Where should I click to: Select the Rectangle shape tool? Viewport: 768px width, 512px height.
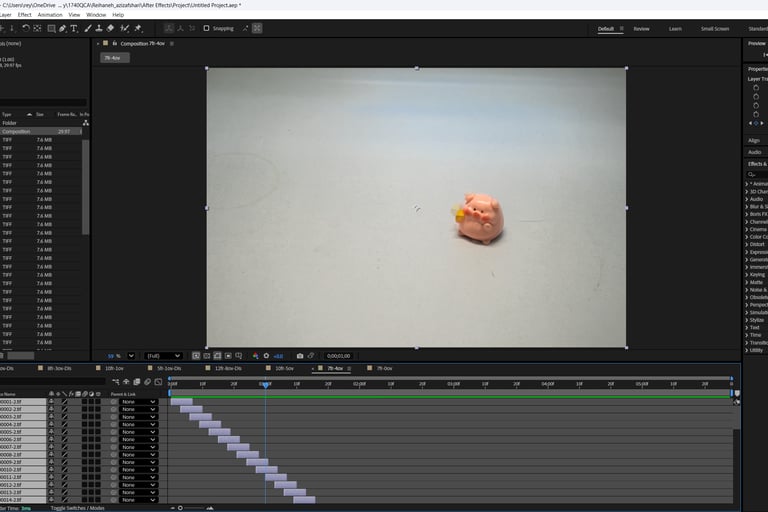coord(51,28)
